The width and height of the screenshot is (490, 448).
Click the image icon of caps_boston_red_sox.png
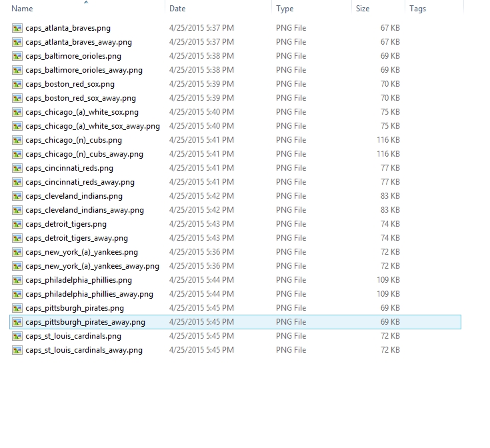(x=17, y=84)
